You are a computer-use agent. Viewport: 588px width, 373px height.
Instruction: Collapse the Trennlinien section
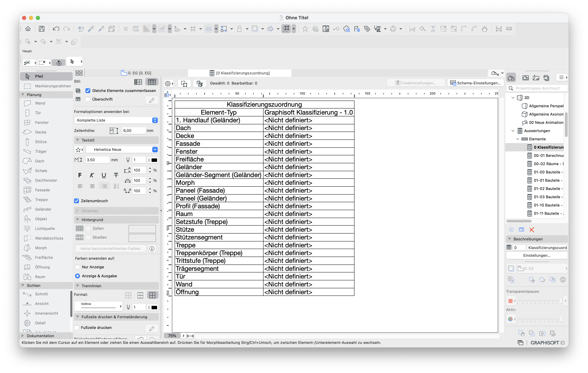point(78,286)
